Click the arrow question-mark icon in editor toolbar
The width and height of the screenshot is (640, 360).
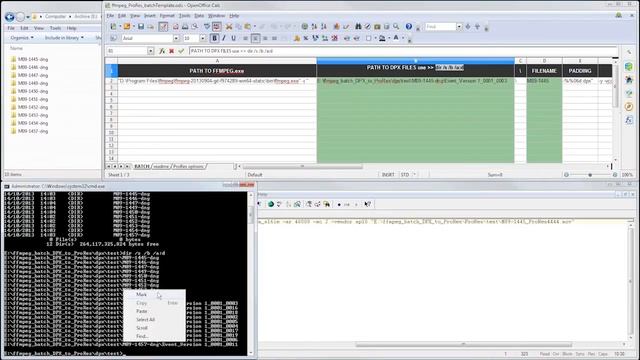367,204
